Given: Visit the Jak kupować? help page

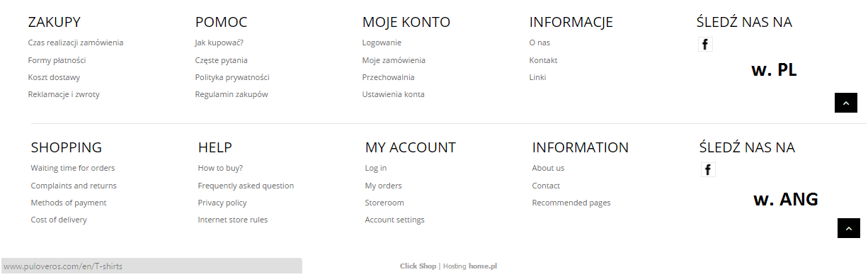Looking at the screenshot, I should [x=219, y=43].
